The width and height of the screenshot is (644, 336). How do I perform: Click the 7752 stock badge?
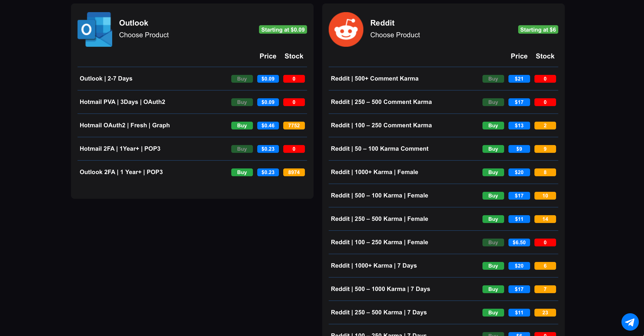point(294,126)
